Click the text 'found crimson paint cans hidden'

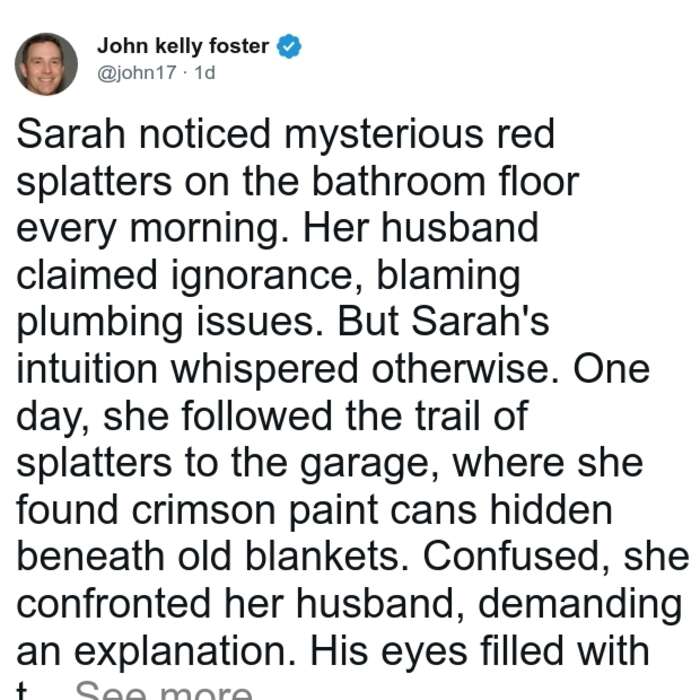(314, 510)
